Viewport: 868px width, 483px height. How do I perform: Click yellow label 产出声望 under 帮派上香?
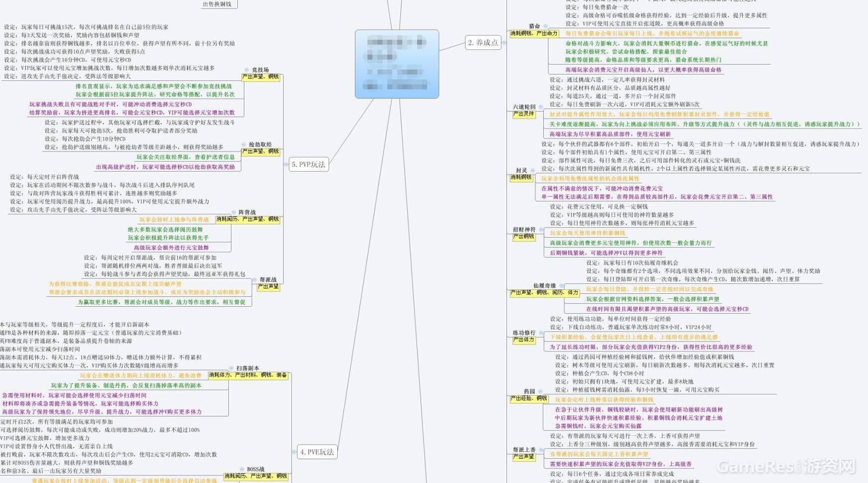(523, 457)
